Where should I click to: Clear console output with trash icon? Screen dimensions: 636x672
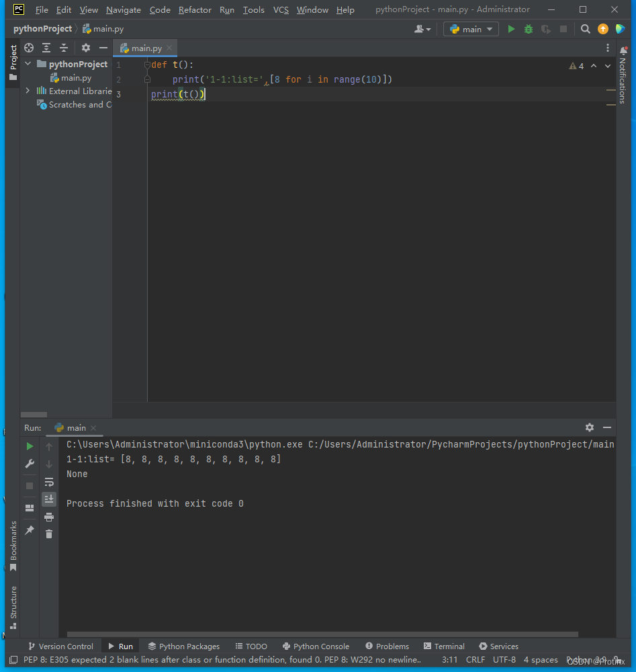coord(49,534)
